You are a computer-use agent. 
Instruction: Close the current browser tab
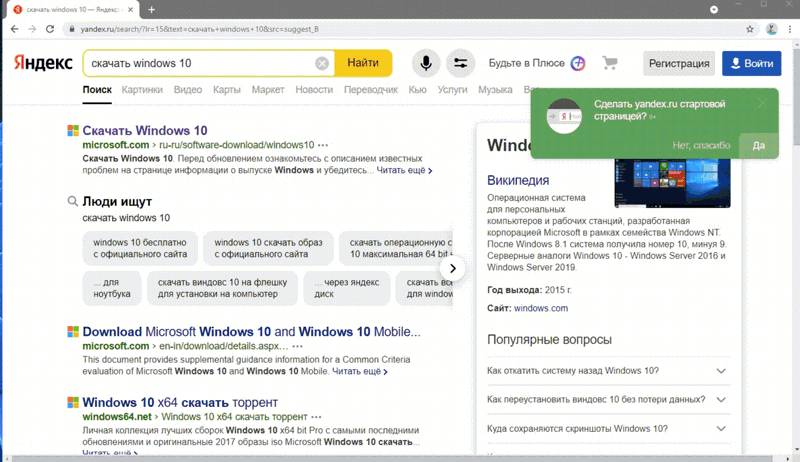point(131,9)
